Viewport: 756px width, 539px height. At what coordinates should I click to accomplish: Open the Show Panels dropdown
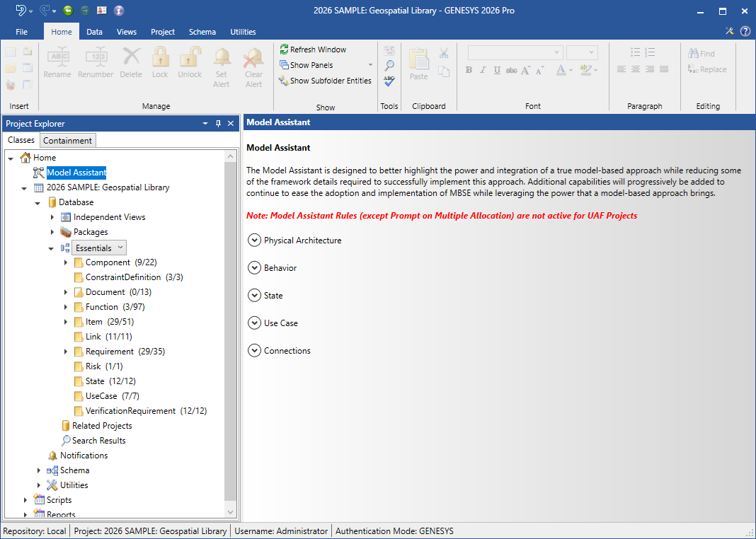pyautogui.click(x=370, y=65)
